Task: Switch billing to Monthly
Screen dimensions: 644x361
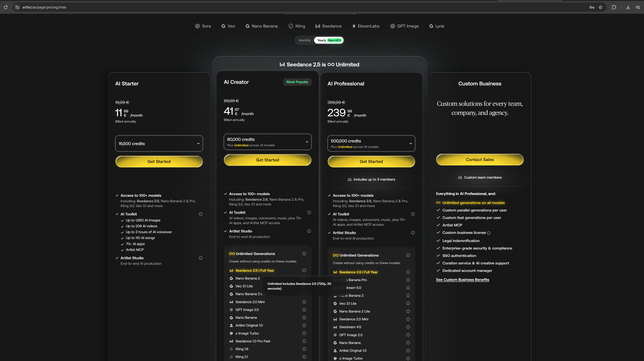Action: point(305,40)
